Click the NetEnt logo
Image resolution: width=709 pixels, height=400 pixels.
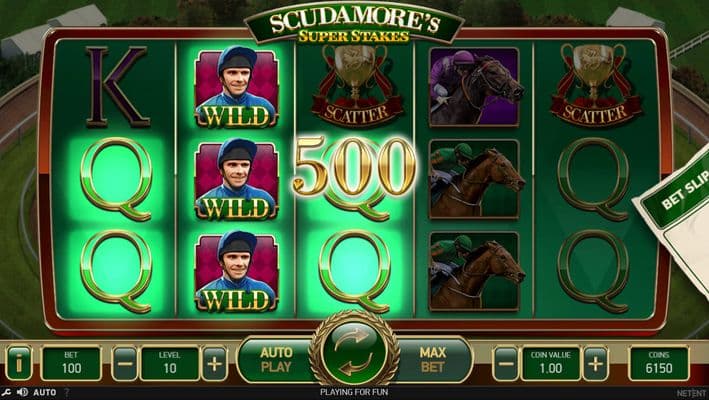(691, 392)
